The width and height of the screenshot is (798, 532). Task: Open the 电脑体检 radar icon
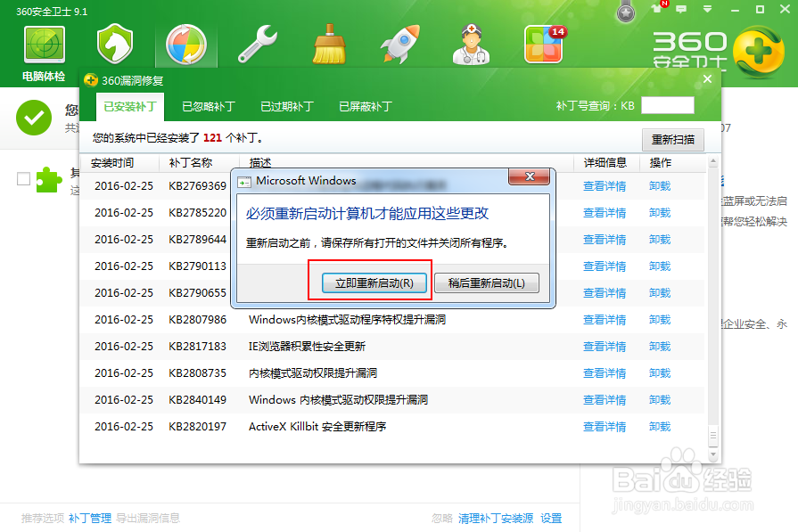45,45
